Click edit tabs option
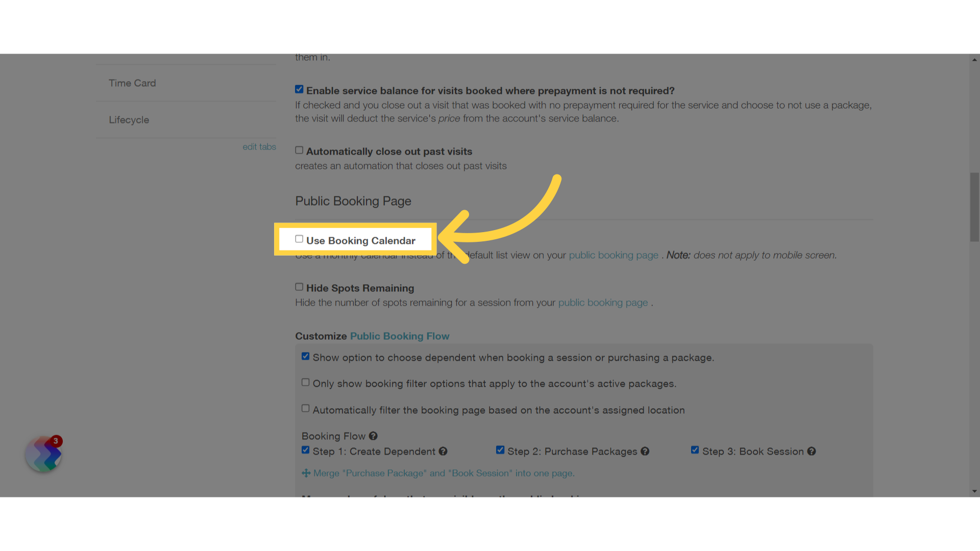Screen dimensions: 980x551 coord(258,146)
